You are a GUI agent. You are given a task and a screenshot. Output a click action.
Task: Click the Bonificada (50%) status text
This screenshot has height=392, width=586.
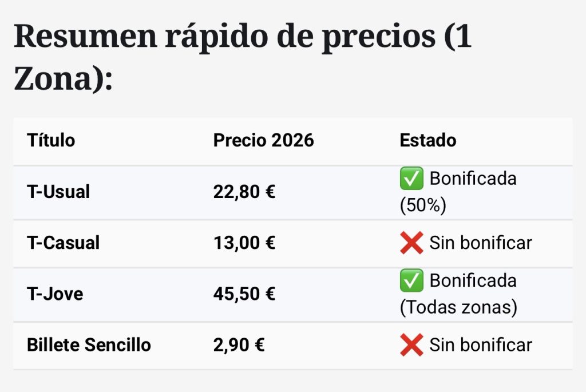click(473, 179)
